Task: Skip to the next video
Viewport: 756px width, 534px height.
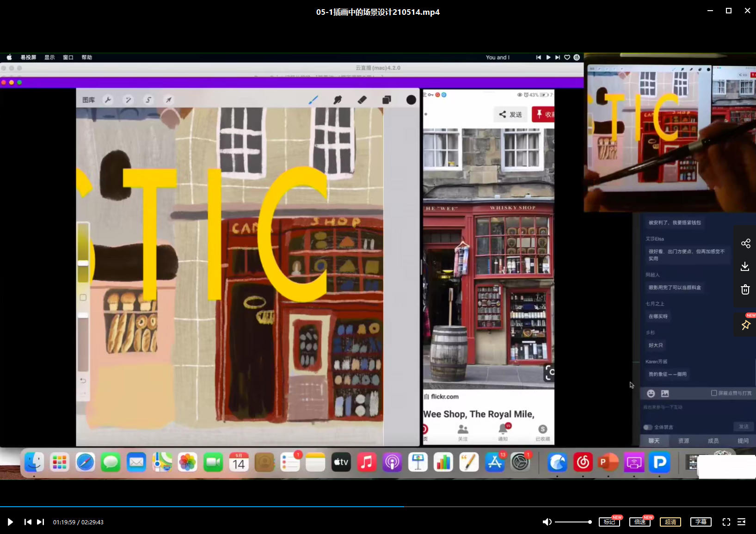Action: 41,522
